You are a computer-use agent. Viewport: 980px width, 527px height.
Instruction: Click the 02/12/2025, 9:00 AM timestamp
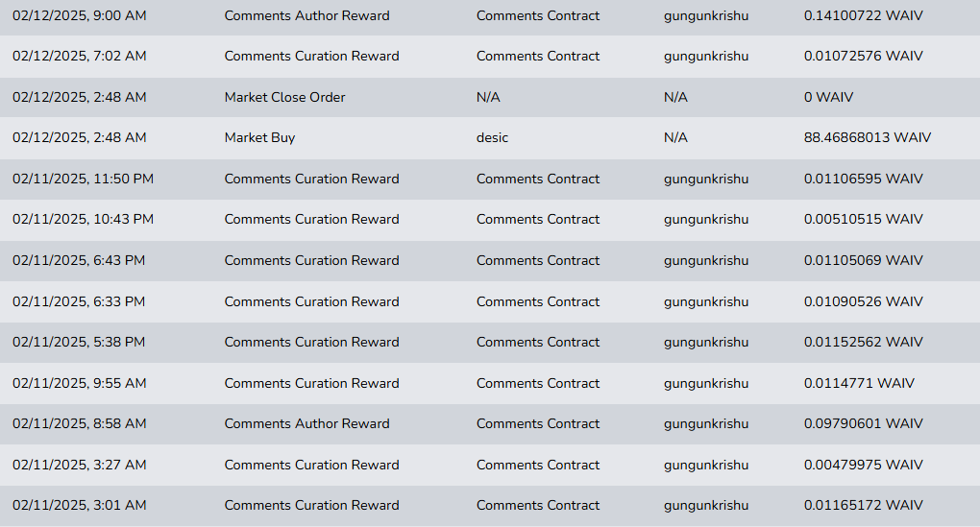80,15
